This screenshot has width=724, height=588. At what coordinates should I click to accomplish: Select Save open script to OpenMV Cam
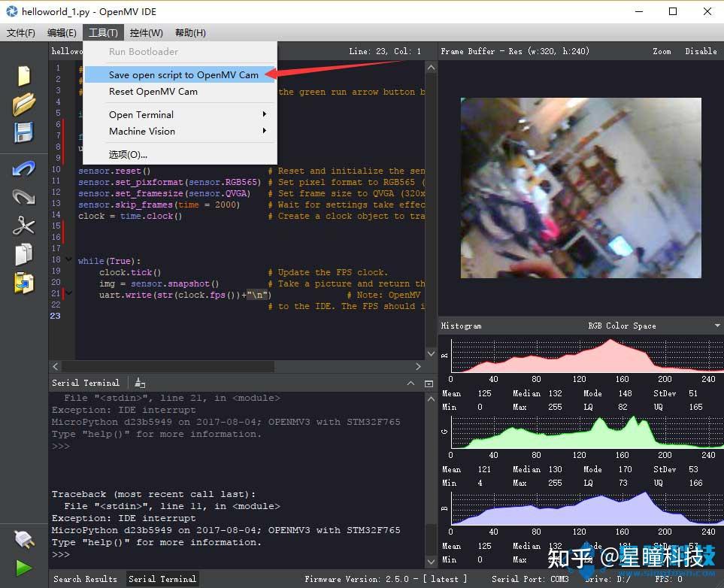[183, 74]
